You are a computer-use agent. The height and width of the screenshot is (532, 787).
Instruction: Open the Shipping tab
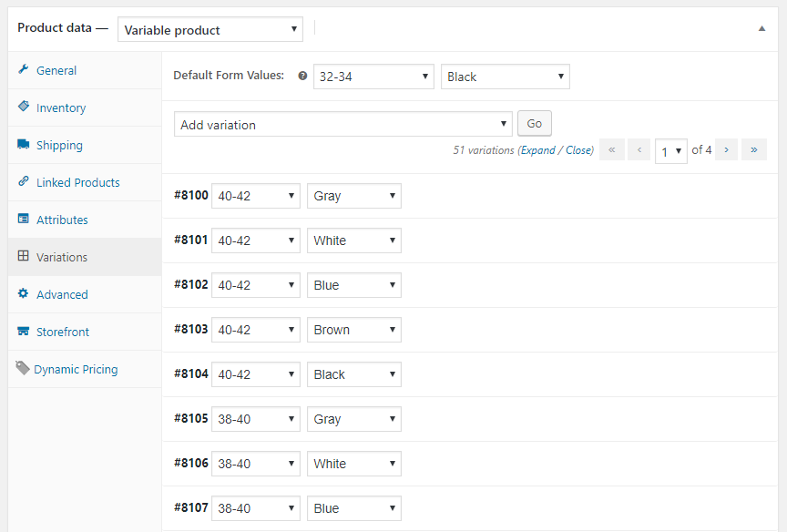coord(85,145)
